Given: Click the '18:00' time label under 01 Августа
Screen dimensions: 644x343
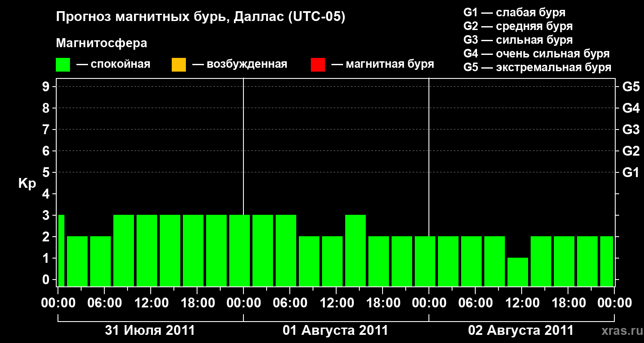Looking at the screenshot, I should (384, 303).
